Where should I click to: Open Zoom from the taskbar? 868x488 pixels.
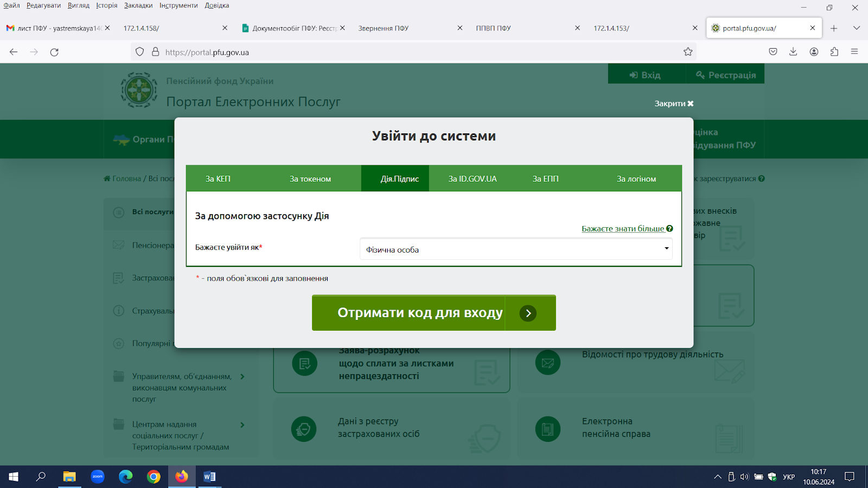(98, 477)
